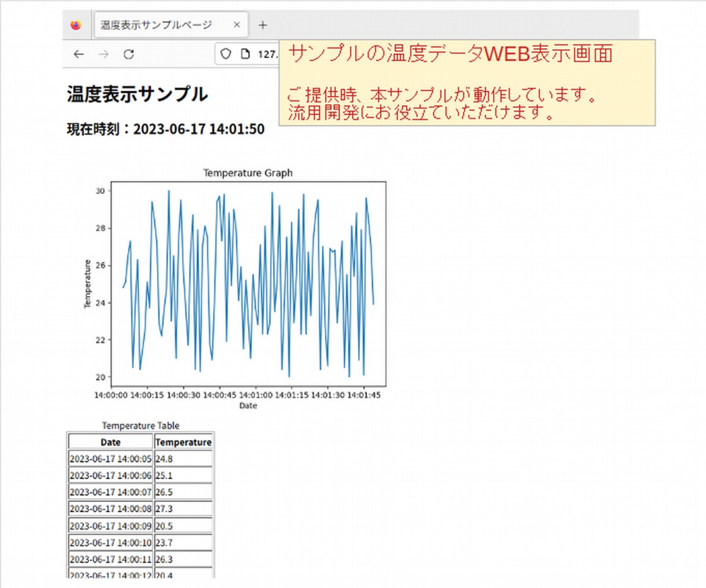This screenshot has width=706, height=588.
Task: Click the cell 2023-06-17 14:00:11
Action: coord(111,560)
